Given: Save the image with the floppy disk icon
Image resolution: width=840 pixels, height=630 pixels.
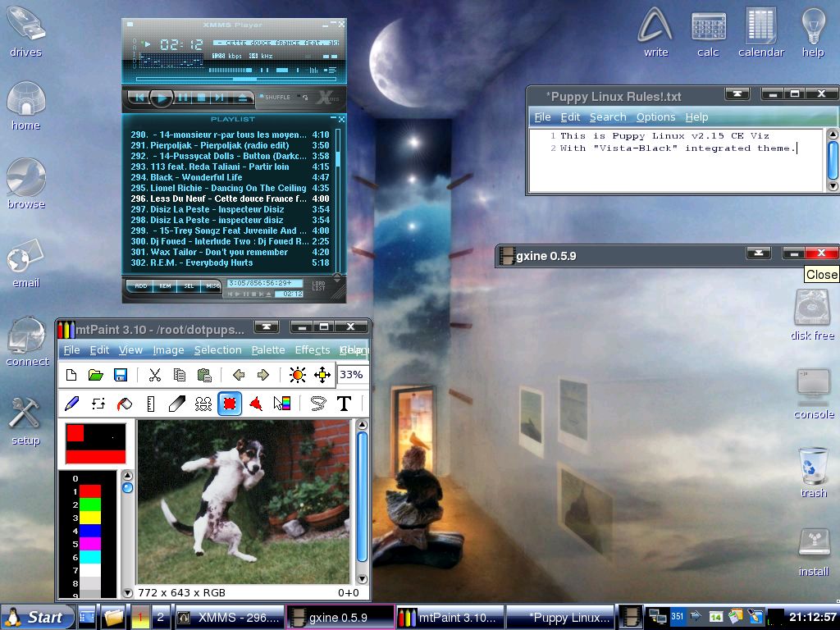Looking at the screenshot, I should click(121, 376).
